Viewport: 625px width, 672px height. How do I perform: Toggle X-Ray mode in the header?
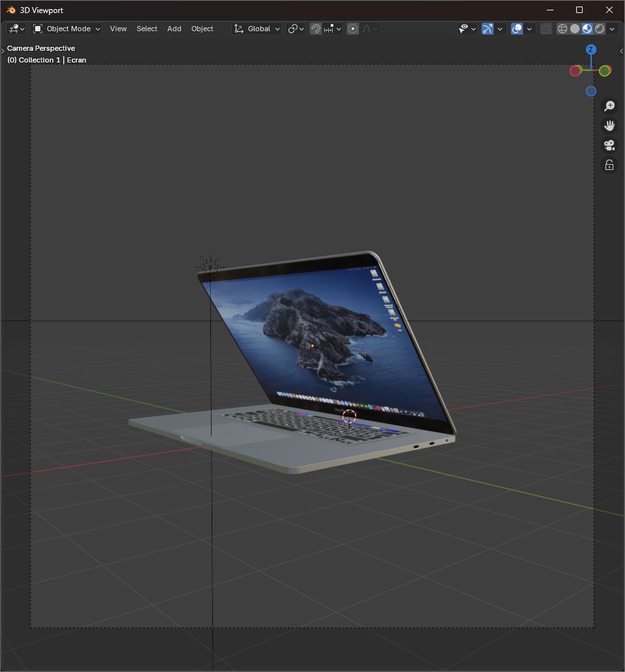(546, 29)
